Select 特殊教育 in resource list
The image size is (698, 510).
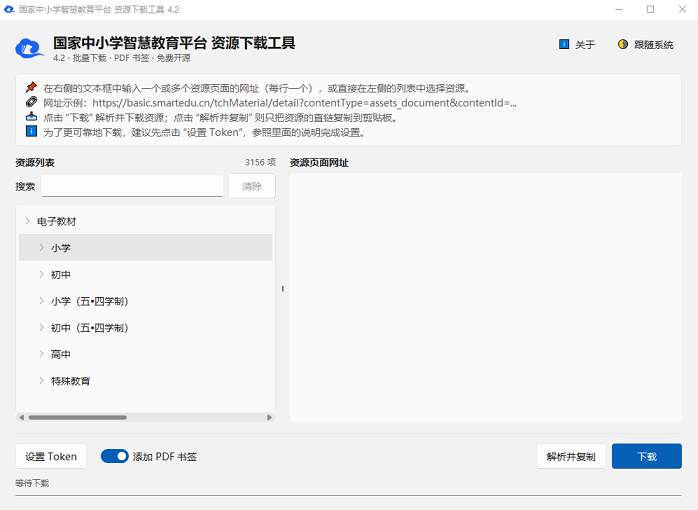(x=70, y=381)
